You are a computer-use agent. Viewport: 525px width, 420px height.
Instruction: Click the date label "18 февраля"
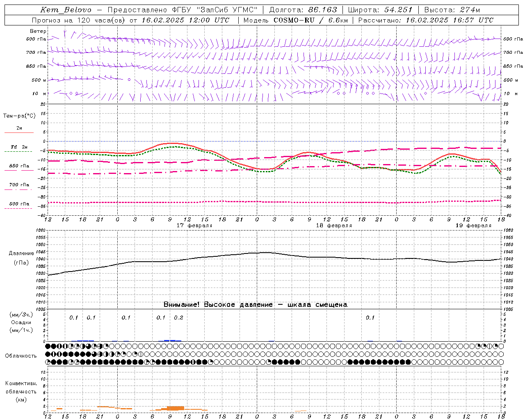[334, 226]
